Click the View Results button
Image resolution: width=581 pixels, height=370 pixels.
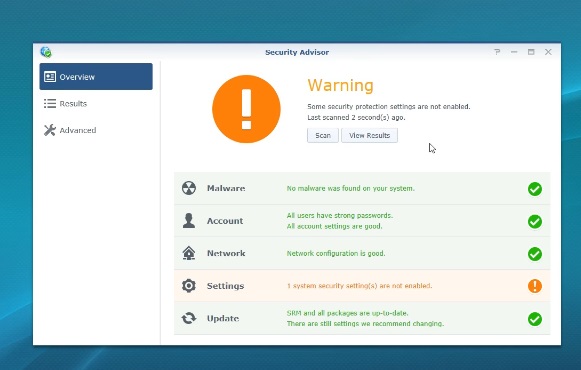pyautogui.click(x=369, y=135)
